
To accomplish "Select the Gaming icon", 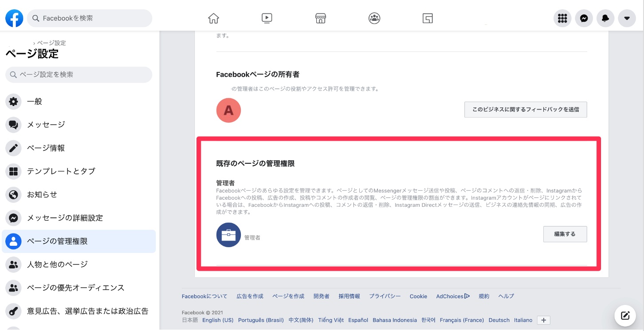I will click(428, 18).
